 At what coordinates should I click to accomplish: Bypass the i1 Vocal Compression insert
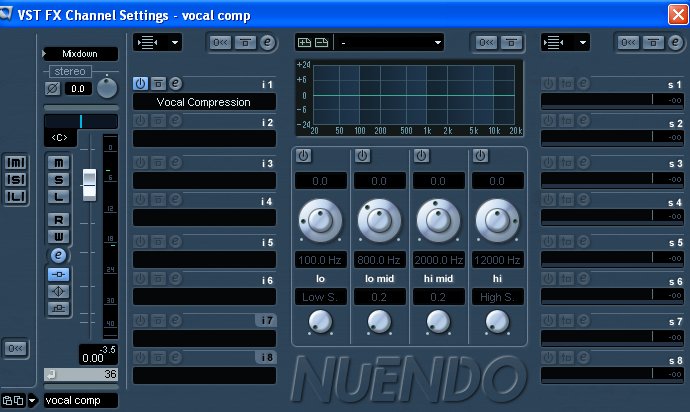click(158, 83)
